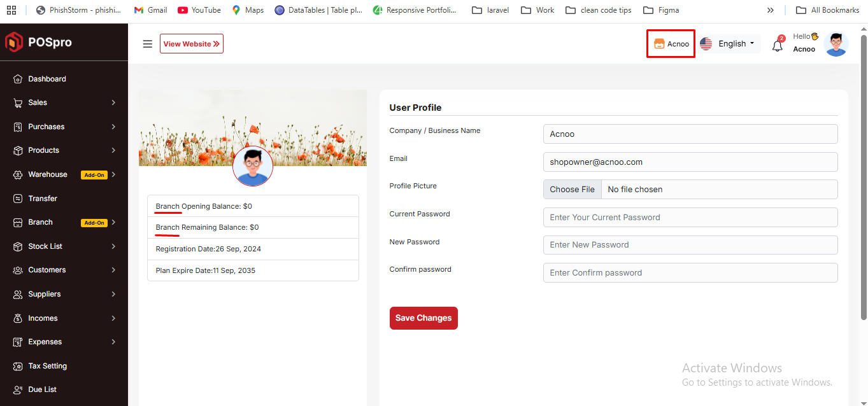
Task: Click the notification bell icon
Action: (x=777, y=46)
